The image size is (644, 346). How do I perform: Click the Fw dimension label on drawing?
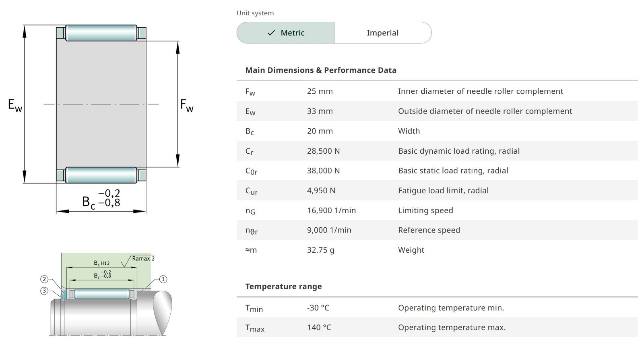click(x=187, y=105)
